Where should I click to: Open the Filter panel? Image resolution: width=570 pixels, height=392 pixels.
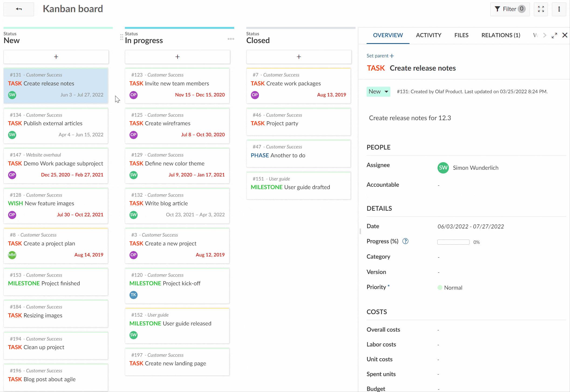tap(510, 9)
